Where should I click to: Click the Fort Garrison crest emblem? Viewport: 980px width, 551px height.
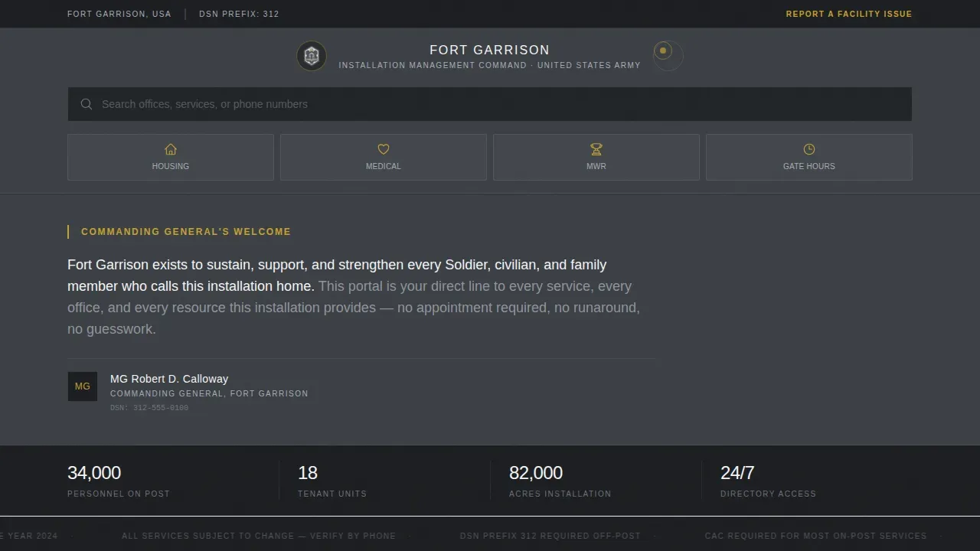click(312, 56)
